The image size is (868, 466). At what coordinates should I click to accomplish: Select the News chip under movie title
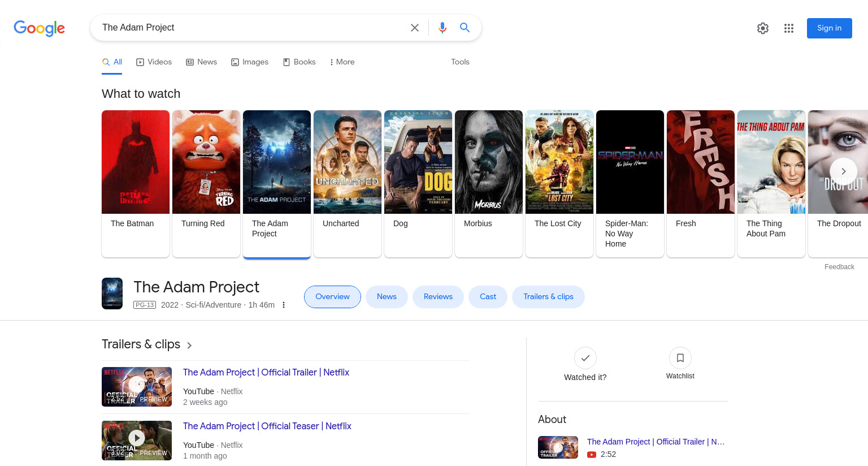click(x=387, y=297)
